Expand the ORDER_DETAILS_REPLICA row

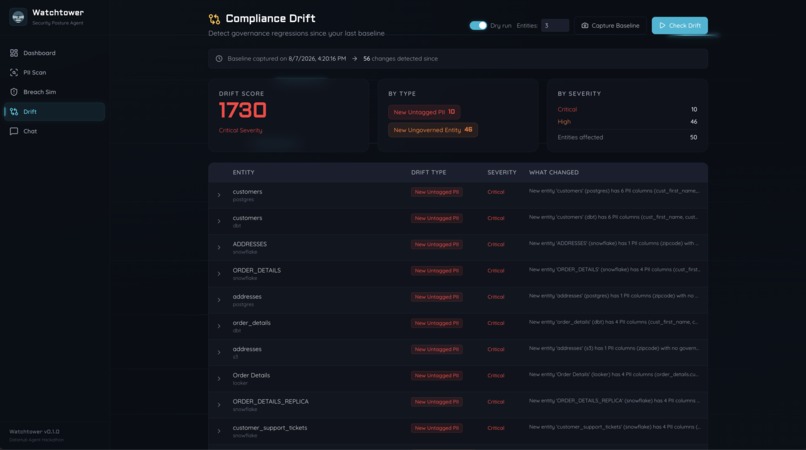219,405
